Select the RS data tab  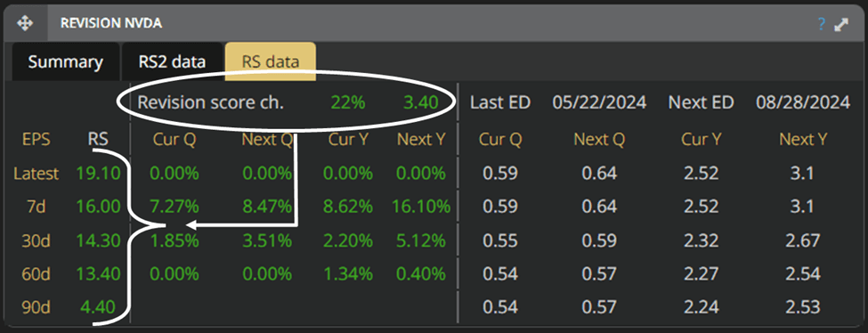coord(271,61)
